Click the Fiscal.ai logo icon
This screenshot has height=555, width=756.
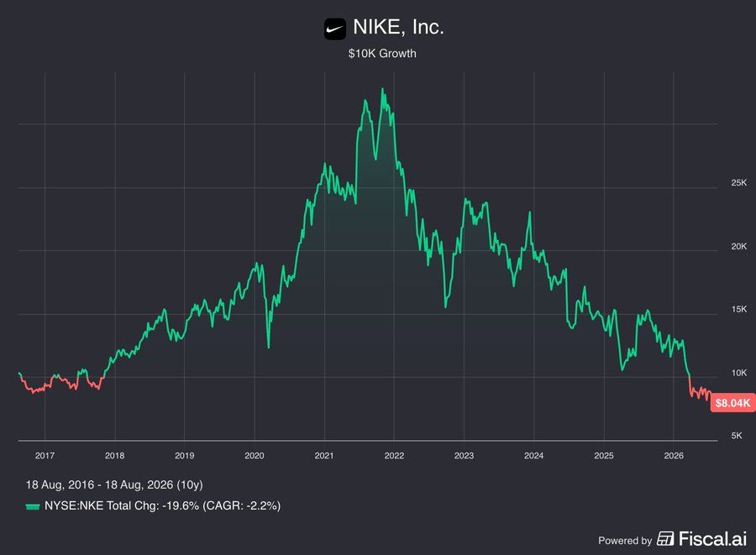coord(665,538)
